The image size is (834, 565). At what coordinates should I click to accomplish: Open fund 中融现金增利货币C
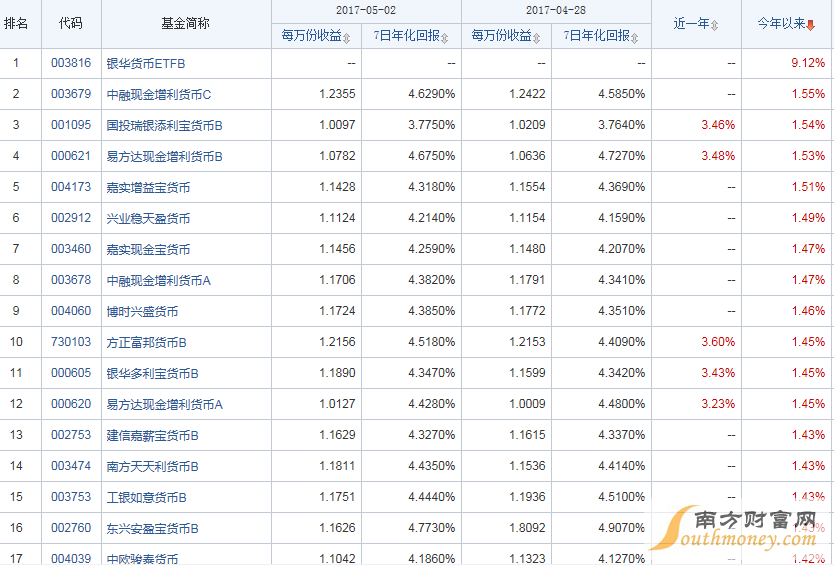pos(159,94)
